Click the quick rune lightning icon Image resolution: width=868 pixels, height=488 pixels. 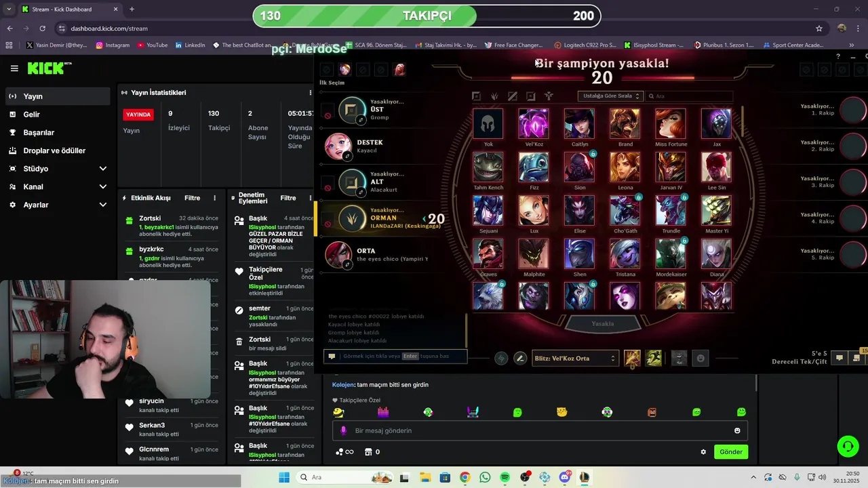coord(501,359)
